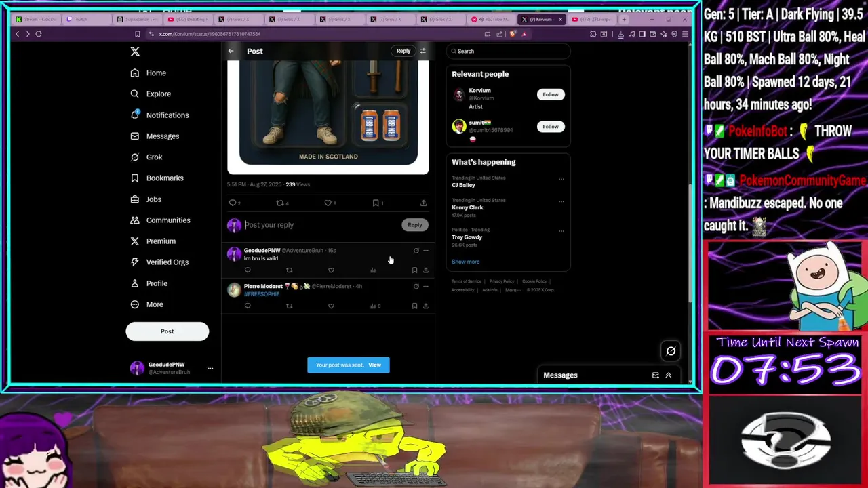Open Premium in the sidebar

coord(153,241)
